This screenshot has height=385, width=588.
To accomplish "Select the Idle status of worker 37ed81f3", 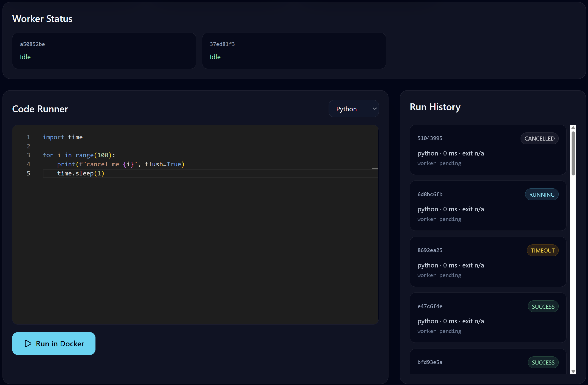I will coord(215,57).
